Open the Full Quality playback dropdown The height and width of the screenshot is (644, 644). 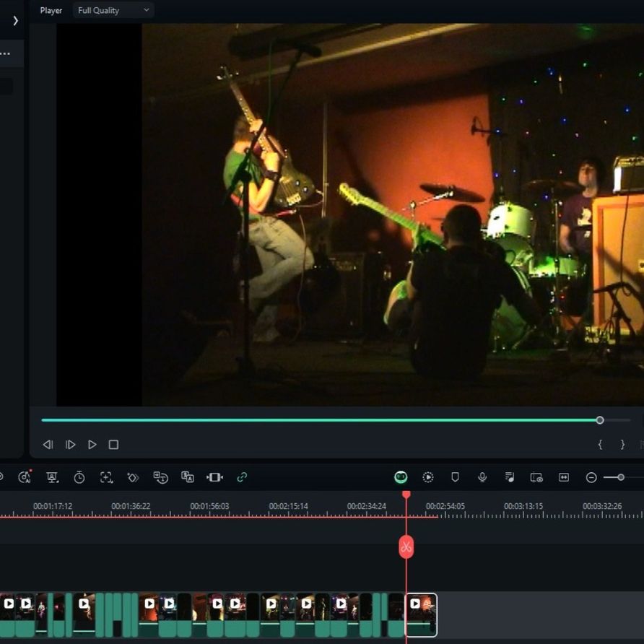tap(113, 10)
